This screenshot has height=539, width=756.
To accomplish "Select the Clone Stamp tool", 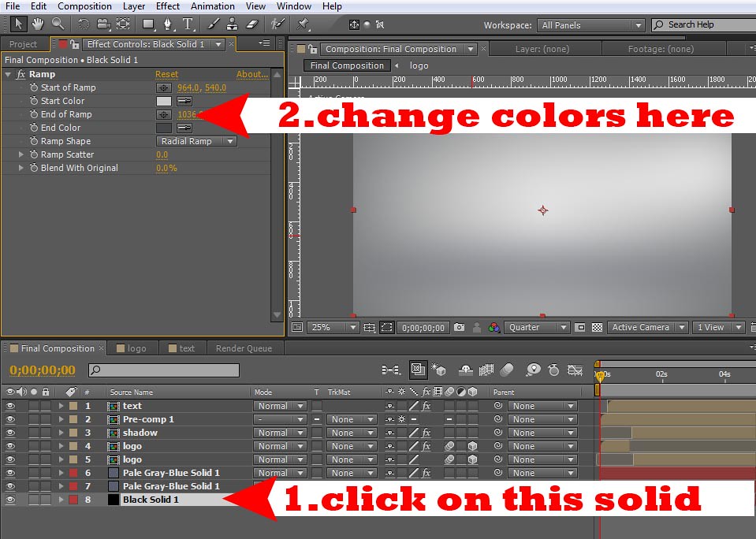I will [x=233, y=24].
